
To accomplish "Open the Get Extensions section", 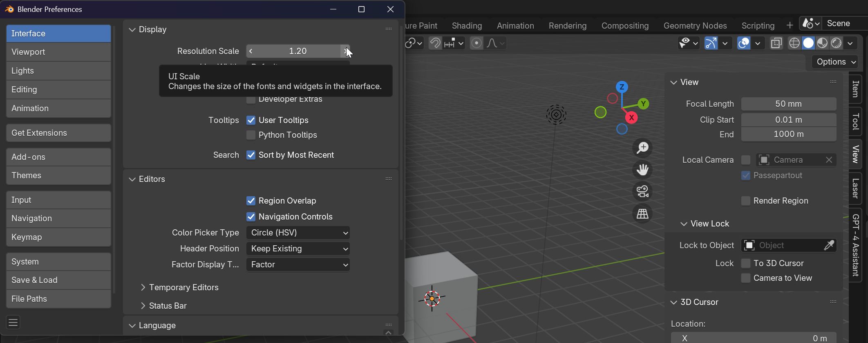I will click(58, 133).
